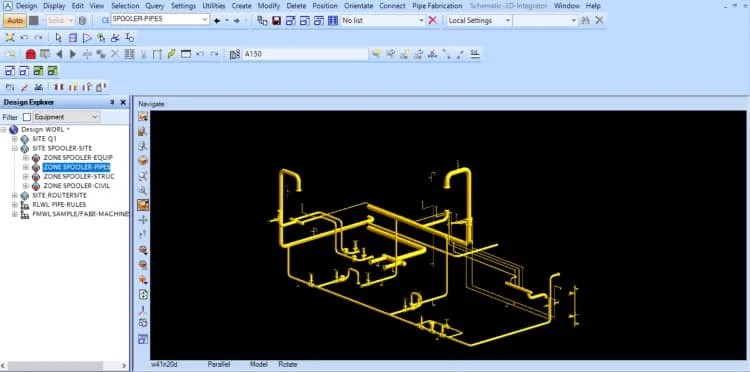Screen dimensions: 750x372
Task: Open the SPOOLER-PIPES element dropdown
Action: [205, 20]
